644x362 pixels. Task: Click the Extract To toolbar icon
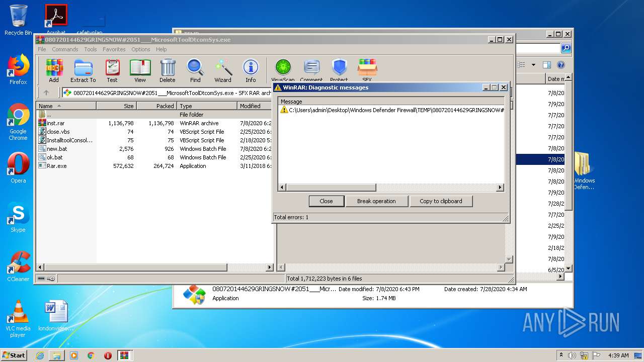(83, 70)
